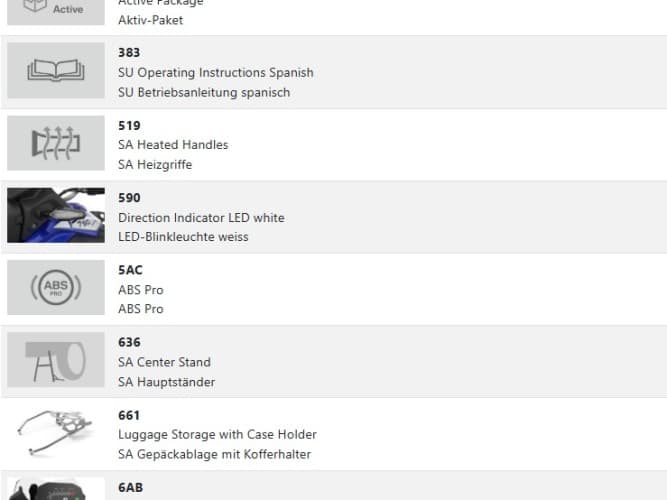Open the LED direction indicator photo
This screenshot has width=667, height=500.
pos(56,215)
